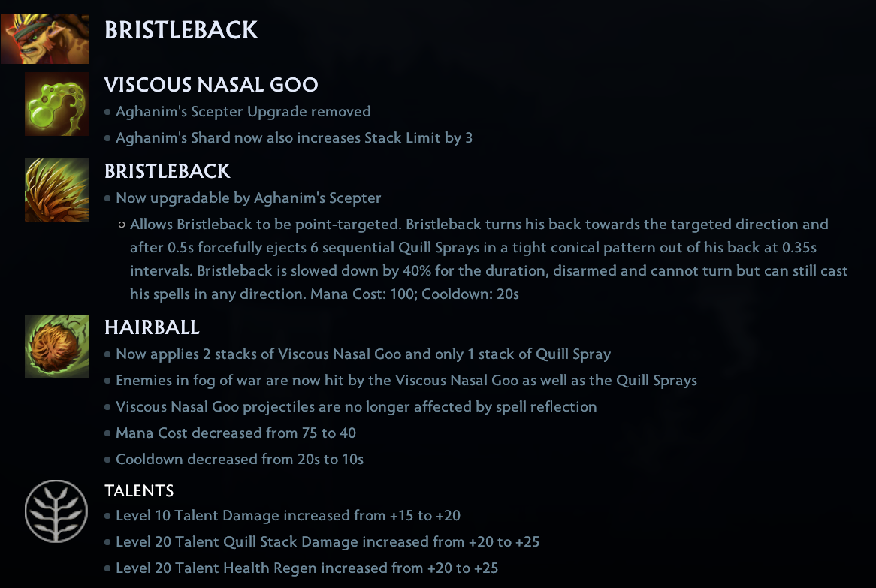Click the Level 20 Health Regen line
Viewport: 876px width, 588px height.
pos(307,568)
